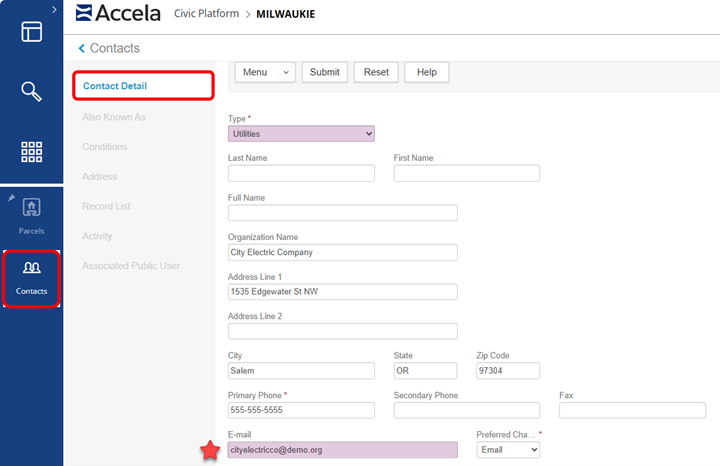Open the Menu dropdown button
This screenshot has height=466, width=720.
(268, 72)
